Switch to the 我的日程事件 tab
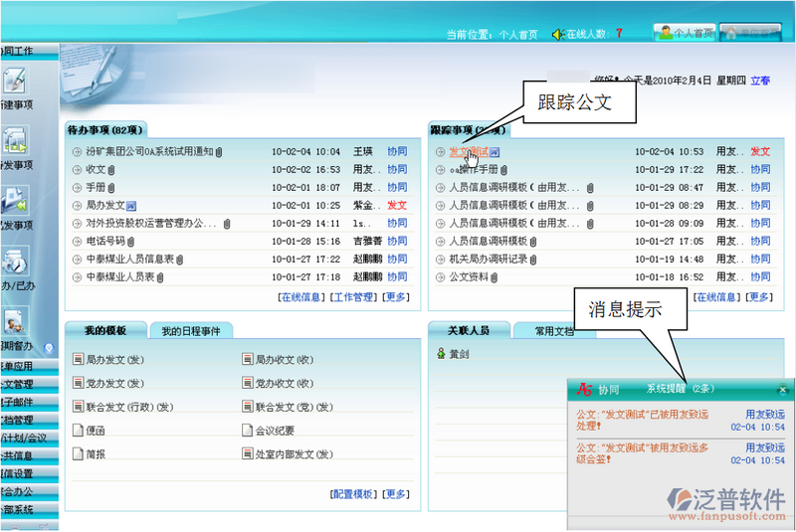This screenshot has width=796, height=532. point(190,331)
